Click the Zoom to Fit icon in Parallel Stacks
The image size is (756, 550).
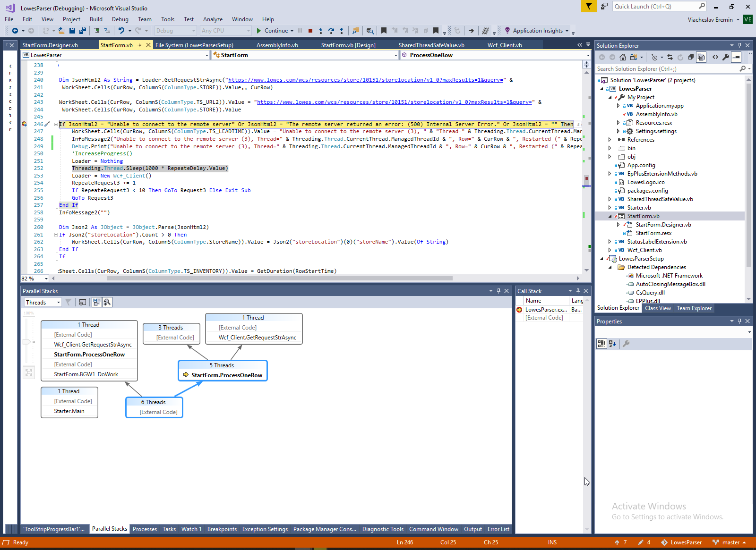(x=29, y=372)
